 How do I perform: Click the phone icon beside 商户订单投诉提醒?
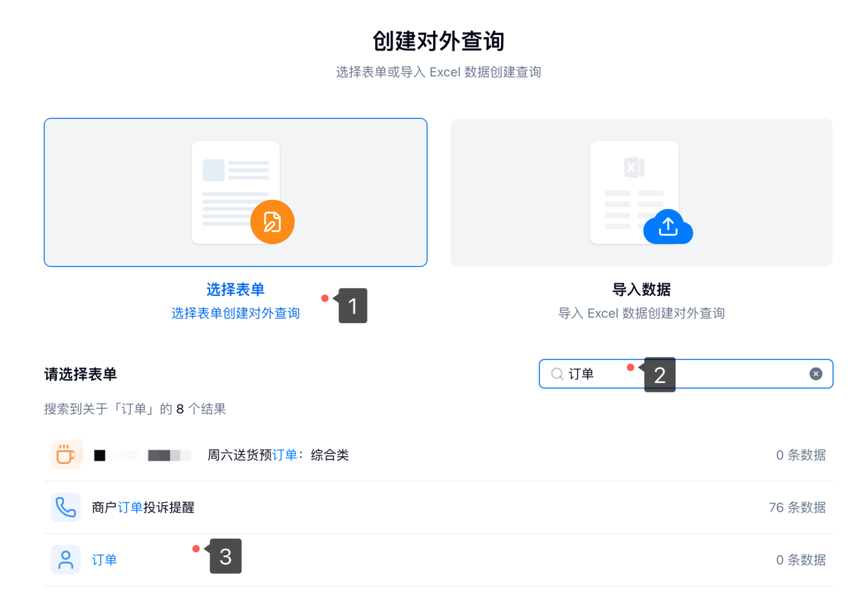[x=66, y=507]
